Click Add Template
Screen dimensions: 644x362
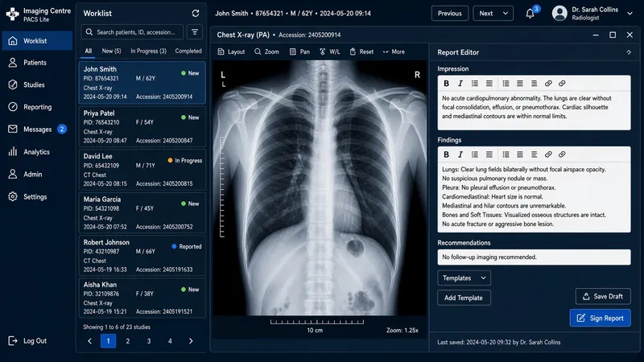point(464,298)
